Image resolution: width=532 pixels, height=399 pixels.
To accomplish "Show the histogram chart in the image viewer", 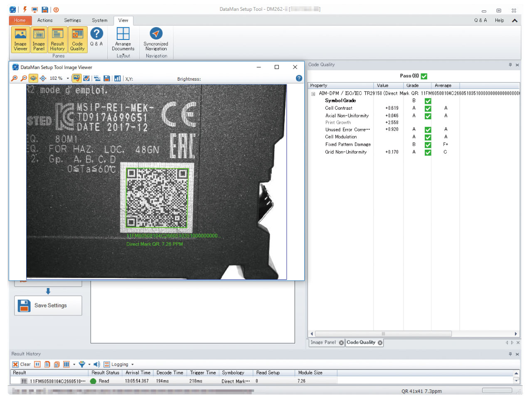I will (118, 78).
